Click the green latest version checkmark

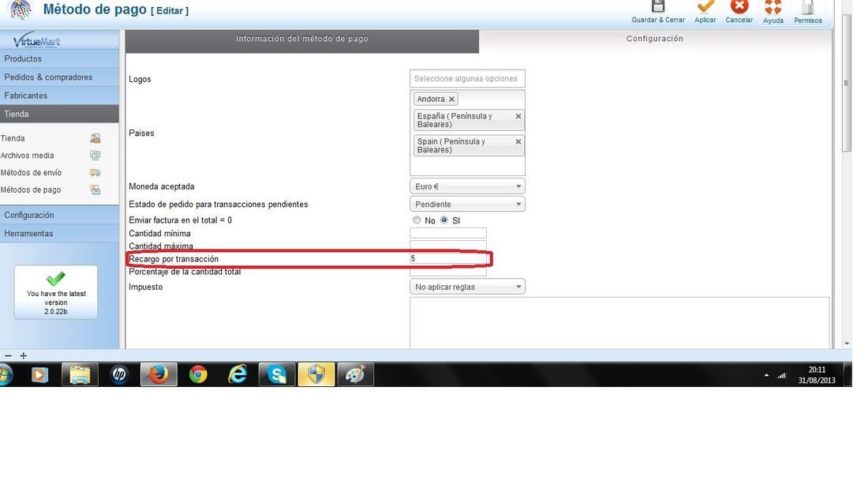click(55, 278)
